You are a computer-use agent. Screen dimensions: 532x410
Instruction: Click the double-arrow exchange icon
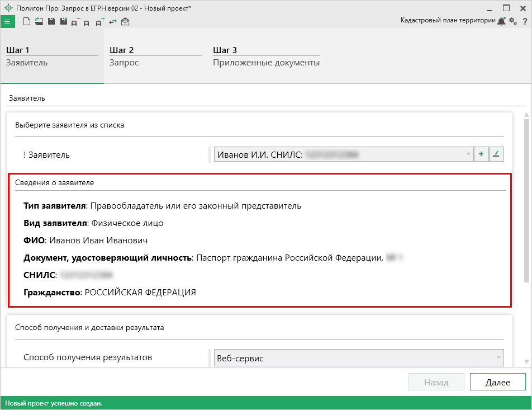113,22
